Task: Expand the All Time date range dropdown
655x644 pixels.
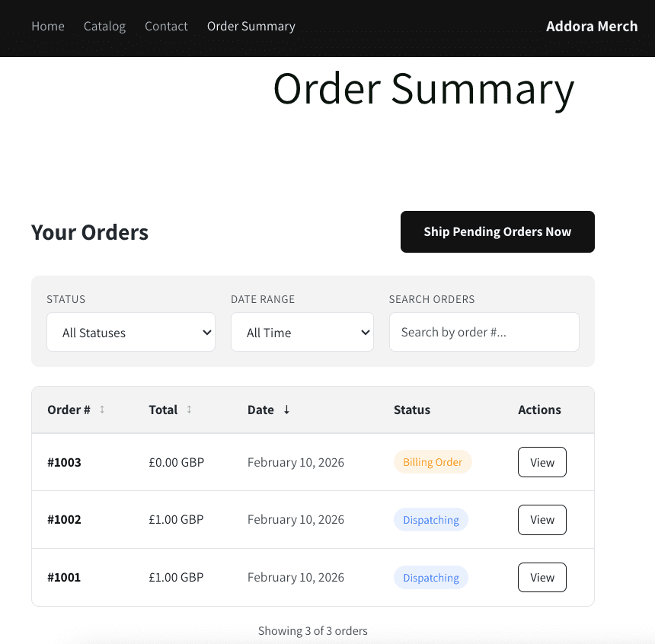Action: 302,333
